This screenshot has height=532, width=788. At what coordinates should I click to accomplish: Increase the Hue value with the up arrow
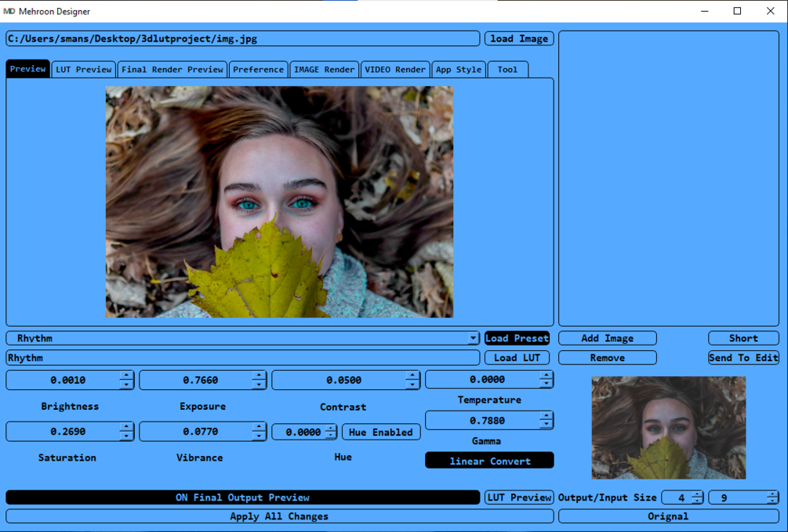pyautogui.click(x=331, y=429)
